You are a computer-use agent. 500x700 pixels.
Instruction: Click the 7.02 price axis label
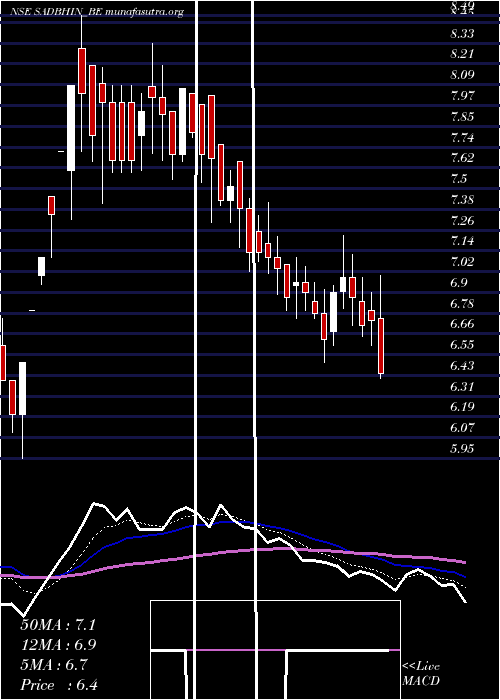coord(462,262)
